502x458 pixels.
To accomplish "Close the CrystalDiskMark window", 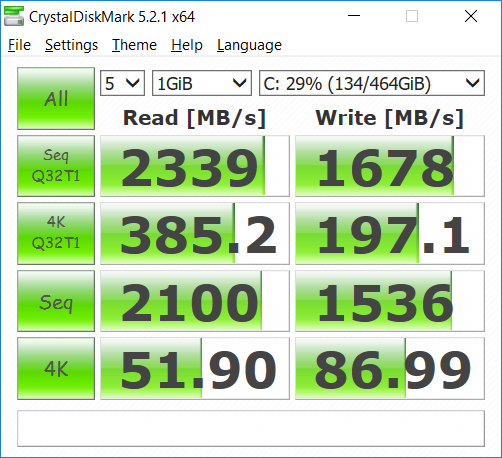I will point(471,16).
